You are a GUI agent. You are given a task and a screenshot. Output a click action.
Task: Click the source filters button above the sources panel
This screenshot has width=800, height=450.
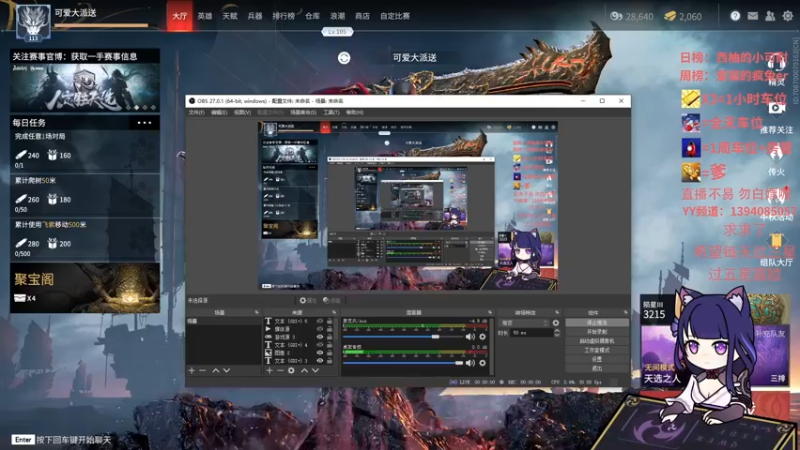pos(332,301)
